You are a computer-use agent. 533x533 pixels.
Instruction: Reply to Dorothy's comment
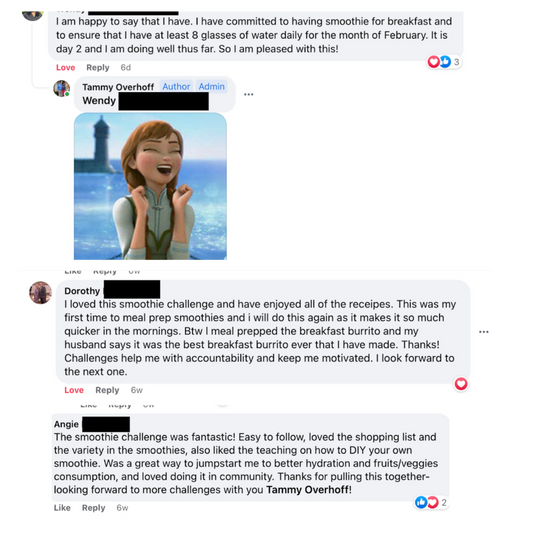tap(107, 390)
